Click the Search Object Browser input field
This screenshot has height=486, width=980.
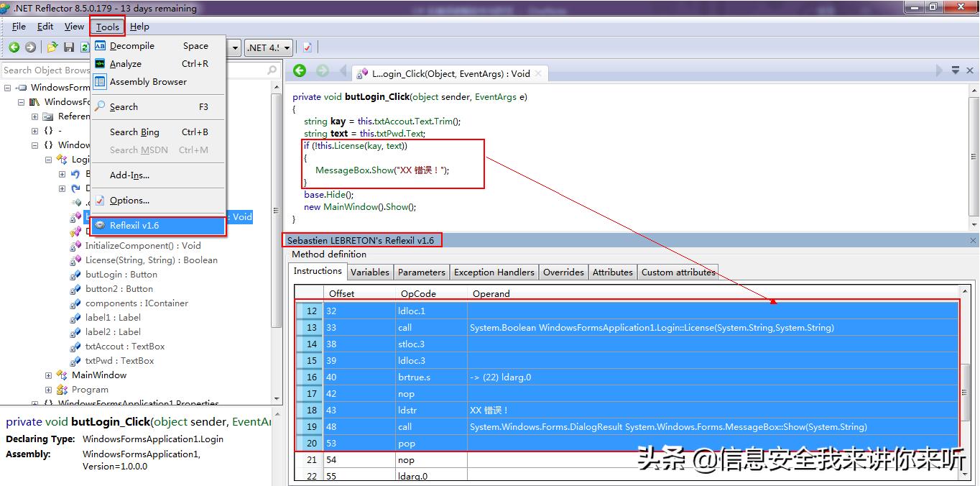[47, 70]
